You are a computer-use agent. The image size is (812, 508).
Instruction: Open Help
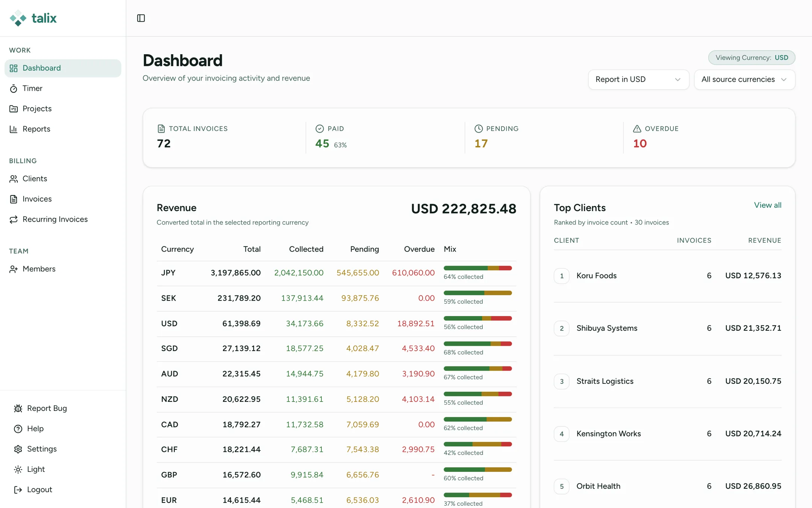(x=63, y=429)
